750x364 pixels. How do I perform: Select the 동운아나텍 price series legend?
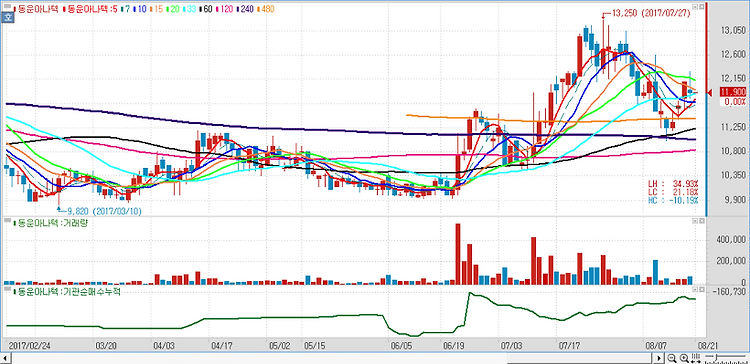pos(37,9)
